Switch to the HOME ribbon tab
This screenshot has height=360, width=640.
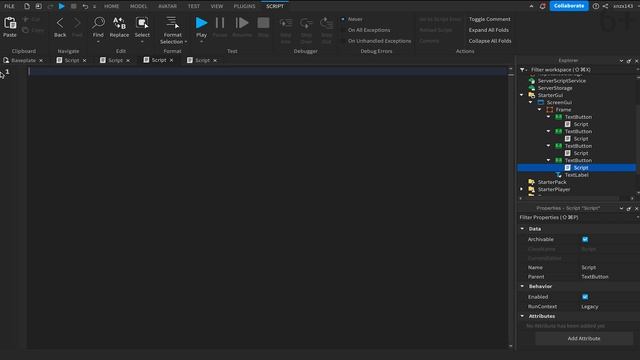pos(111,6)
